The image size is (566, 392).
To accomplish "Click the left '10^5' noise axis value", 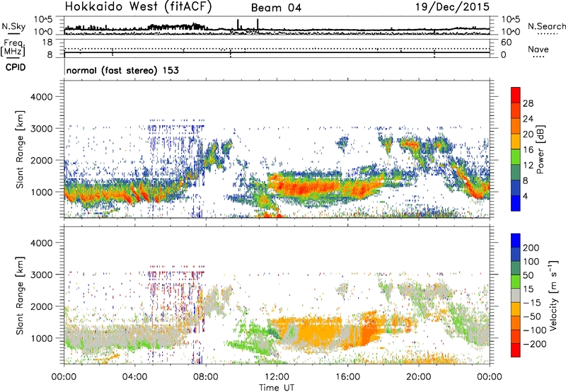I will pyautogui.click(x=43, y=20).
